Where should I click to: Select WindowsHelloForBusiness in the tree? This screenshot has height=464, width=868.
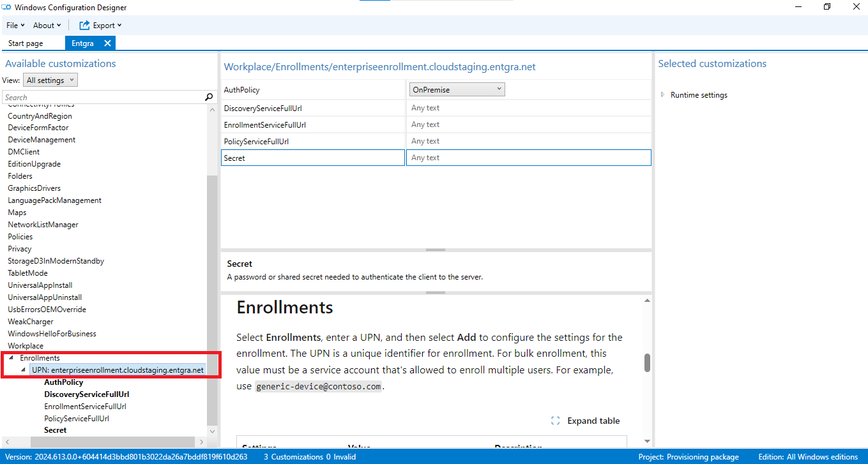point(52,334)
